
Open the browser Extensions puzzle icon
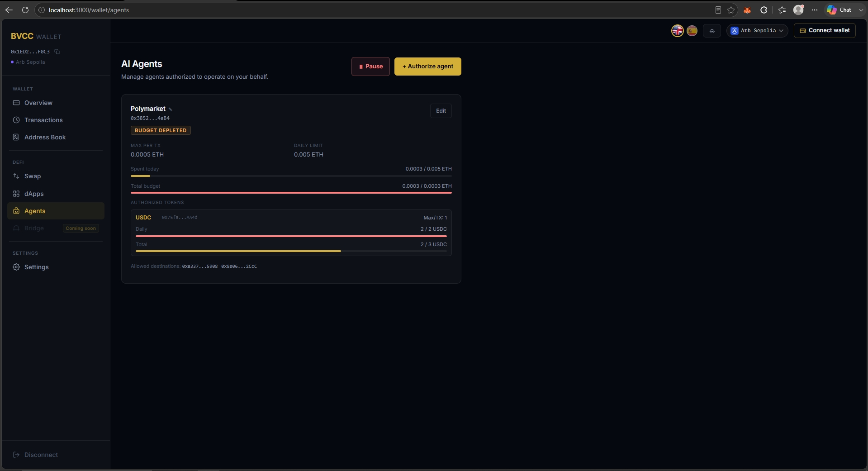pos(764,10)
